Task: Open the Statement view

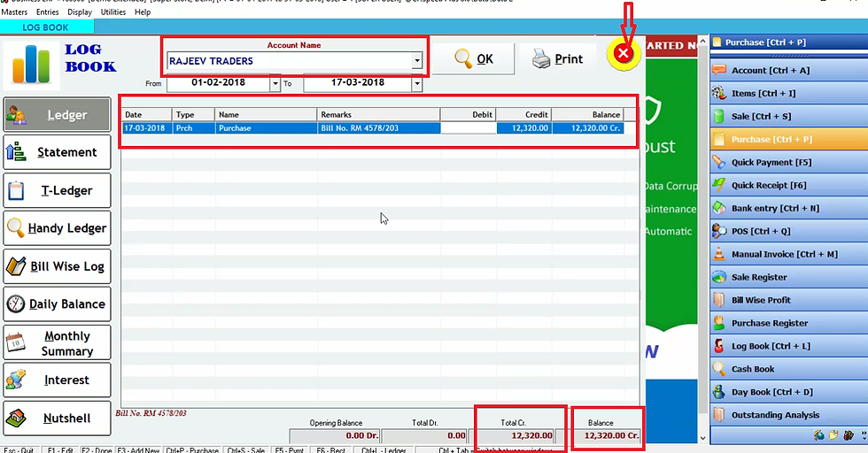Action: pyautogui.click(x=57, y=152)
